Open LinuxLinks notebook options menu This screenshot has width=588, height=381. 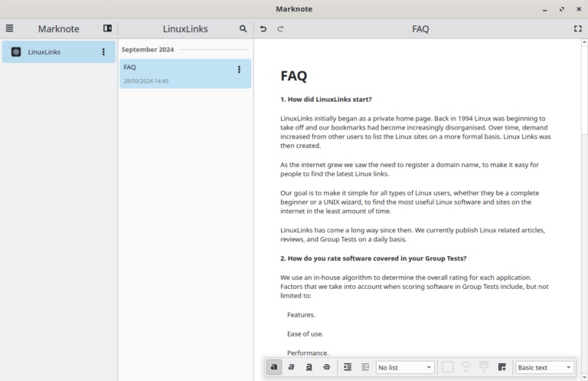103,52
